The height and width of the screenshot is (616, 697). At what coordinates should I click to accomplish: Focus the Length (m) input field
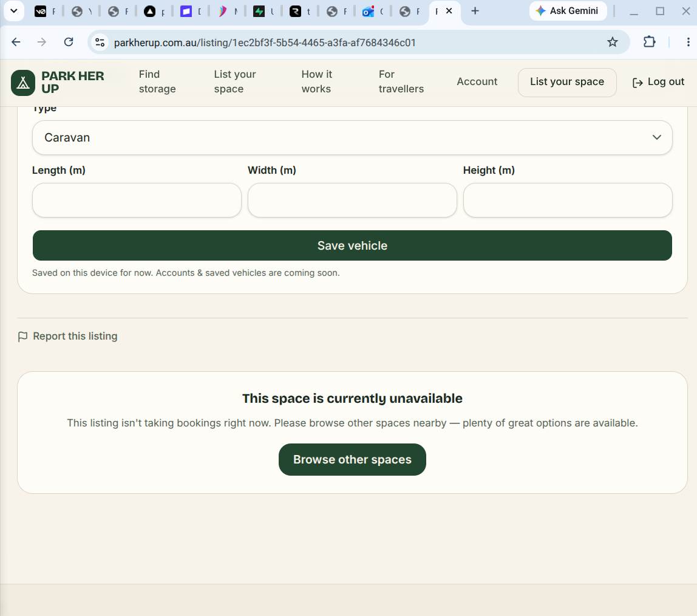(x=137, y=200)
